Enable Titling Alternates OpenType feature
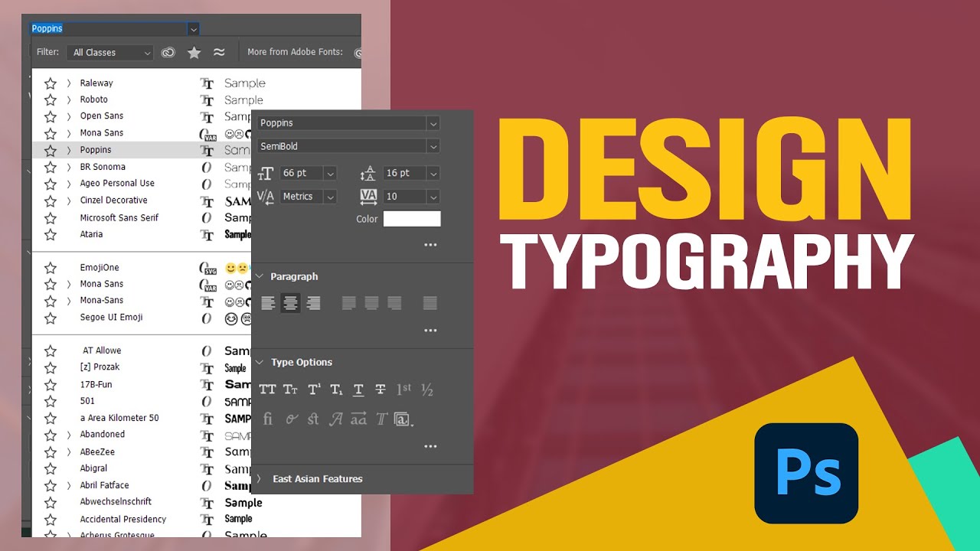The image size is (980, 551). [x=381, y=419]
